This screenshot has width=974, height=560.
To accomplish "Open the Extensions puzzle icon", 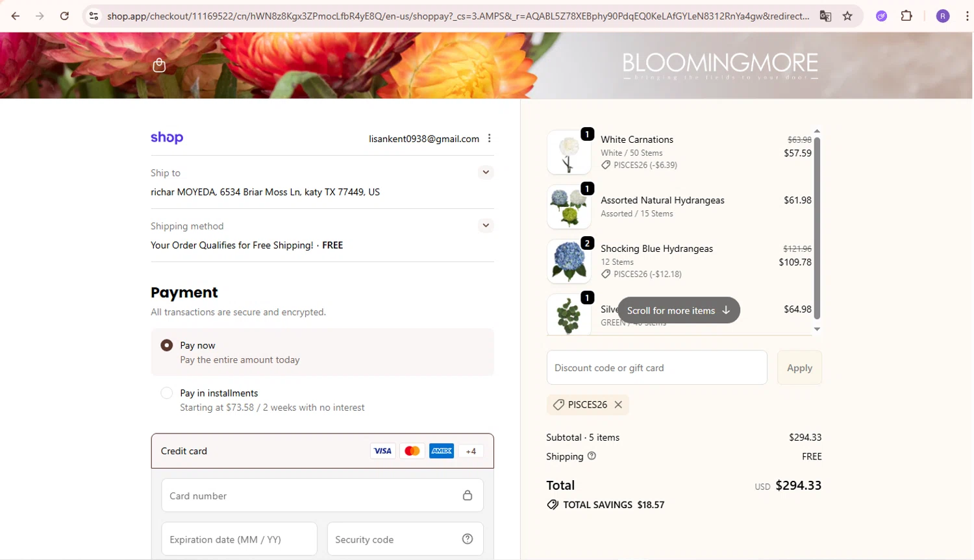I will pos(906,16).
